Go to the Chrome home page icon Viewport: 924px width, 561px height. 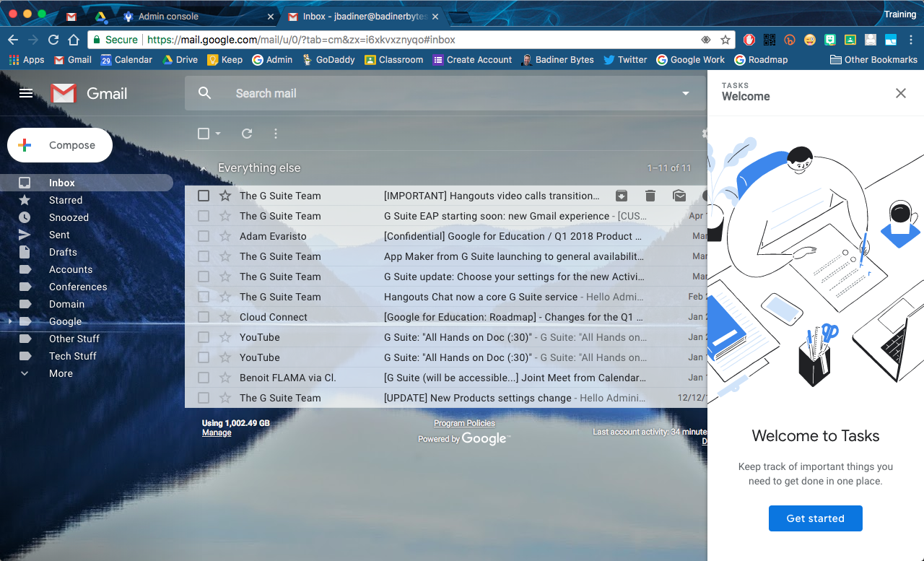[x=74, y=40]
